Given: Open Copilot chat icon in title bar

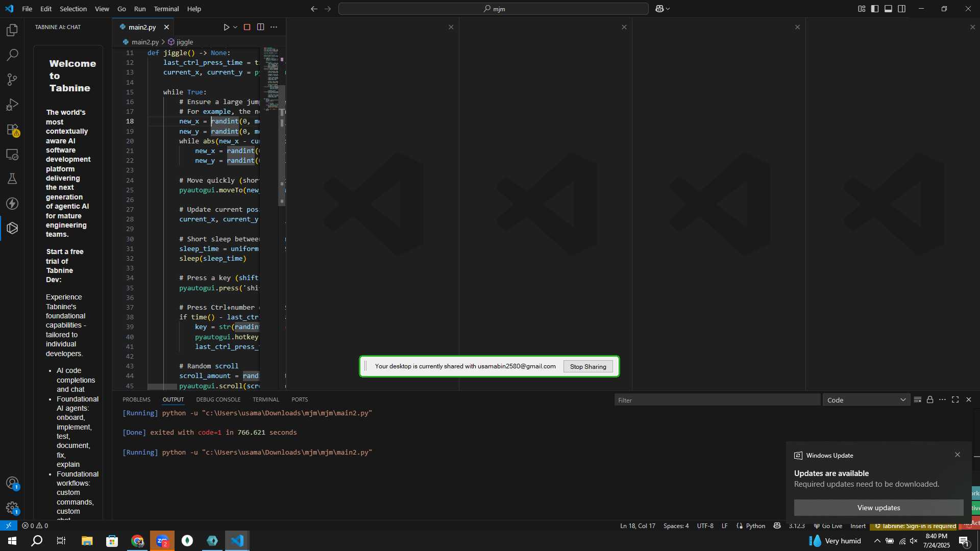Looking at the screenshot, I should (659, 9).
